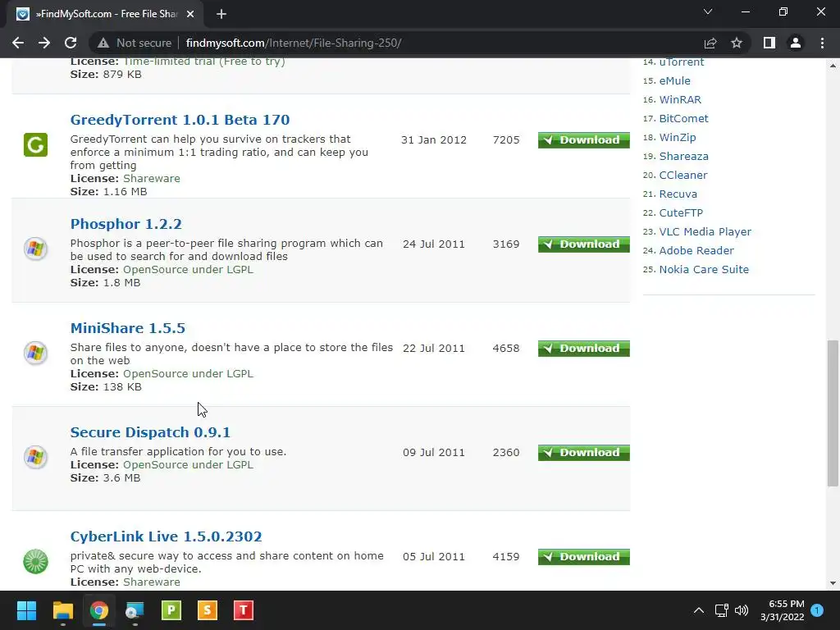Open BitComet in the top list
The height and width of the screenshot is (630, 840).
click(683, 118)
